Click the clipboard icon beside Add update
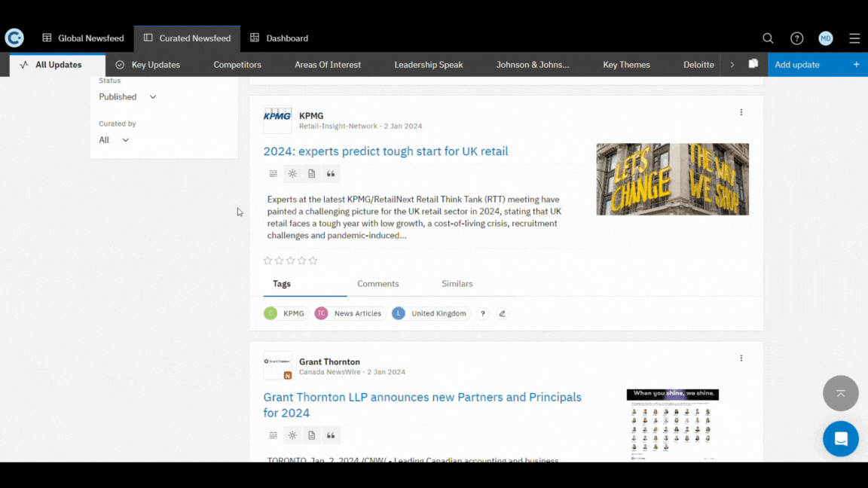 (753, 64)
